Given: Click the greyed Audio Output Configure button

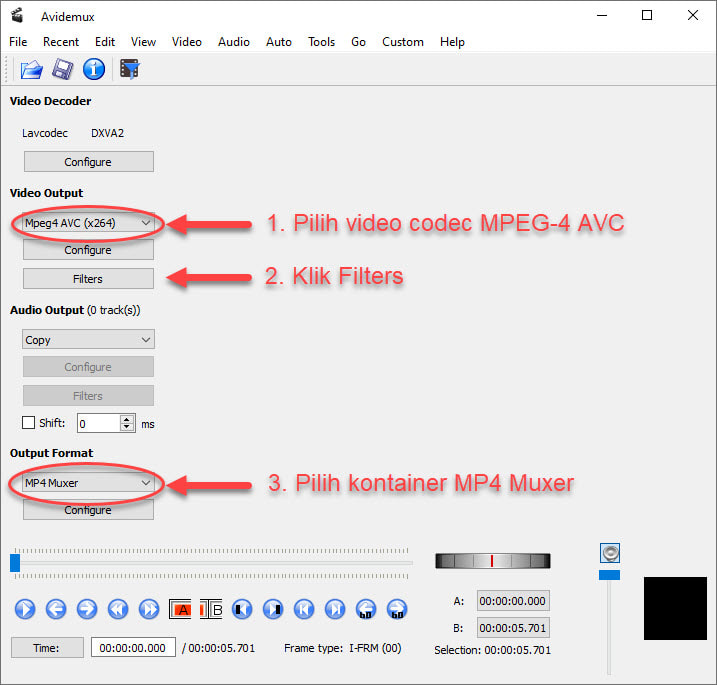Looking at the screenshot, I should point(88,367).
